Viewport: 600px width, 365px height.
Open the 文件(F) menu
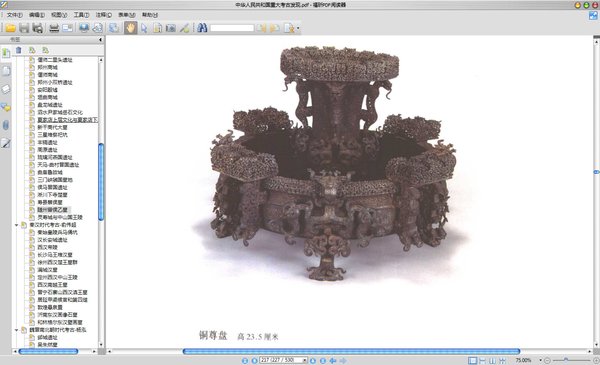[x=14, y=15]
